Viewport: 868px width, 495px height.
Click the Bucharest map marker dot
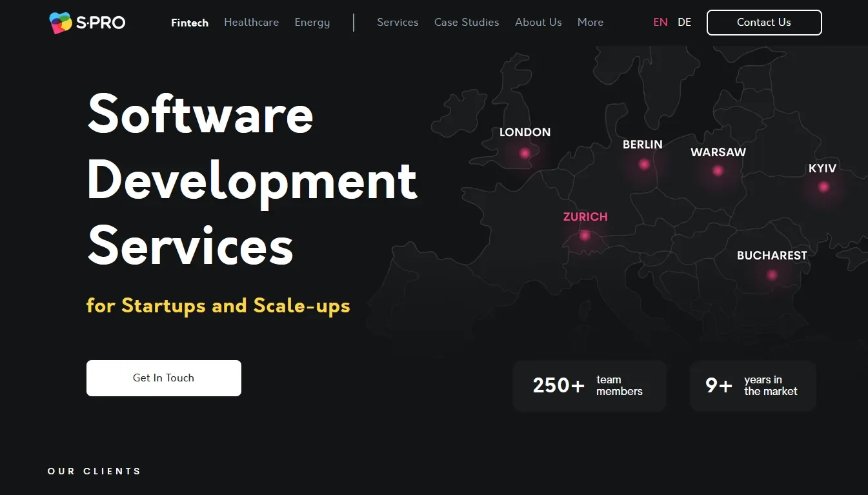tap(772, 275)
